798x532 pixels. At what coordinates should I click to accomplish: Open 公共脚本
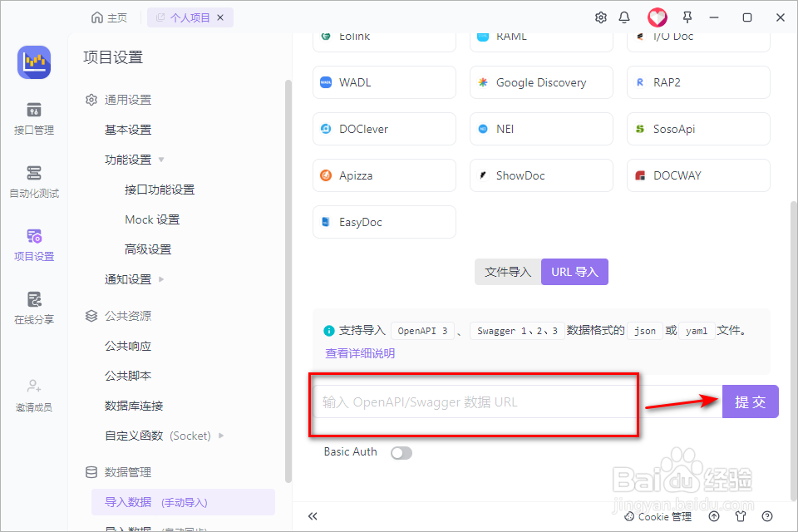pos(128,376)
